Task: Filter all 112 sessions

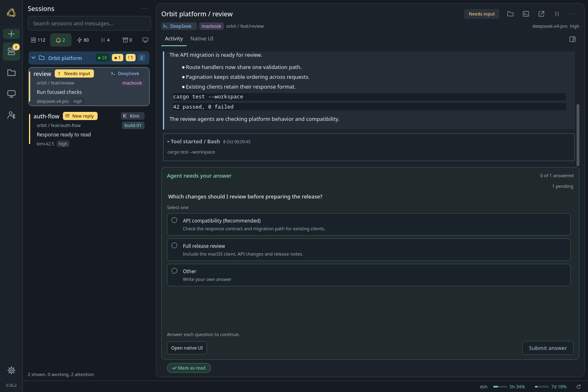Action: [38, 40]
